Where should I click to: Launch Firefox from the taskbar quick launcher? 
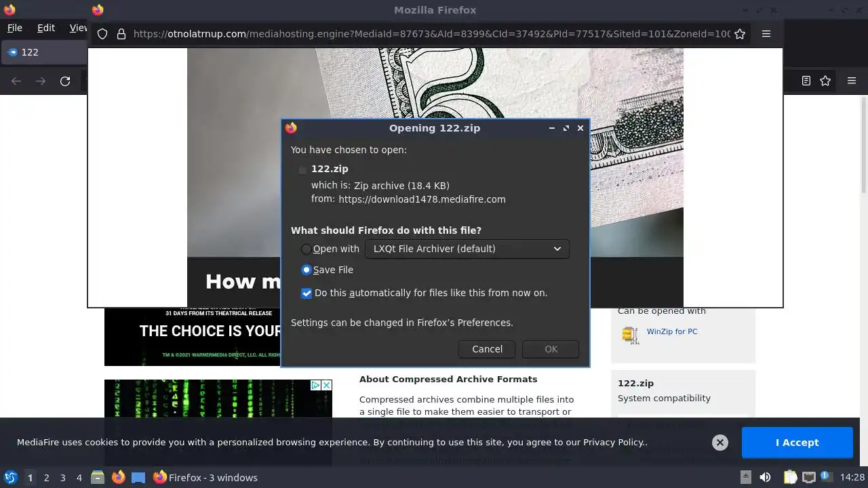pos(118,478)
